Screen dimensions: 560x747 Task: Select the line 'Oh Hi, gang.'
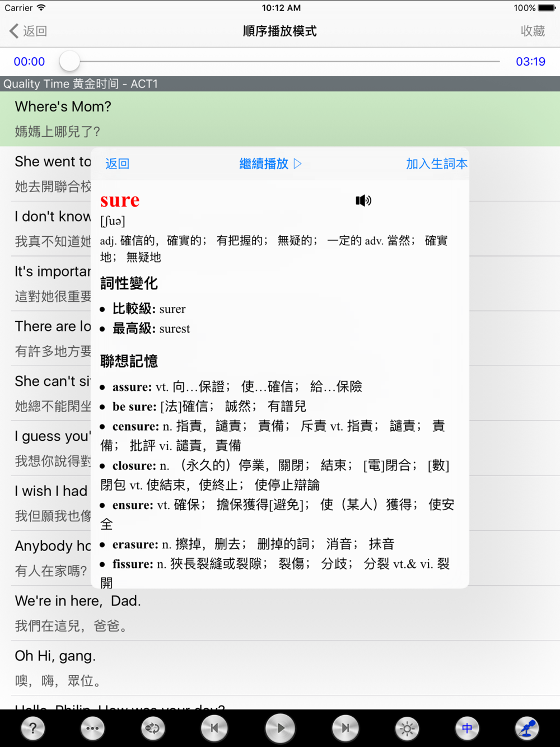(x=55, y=656)
